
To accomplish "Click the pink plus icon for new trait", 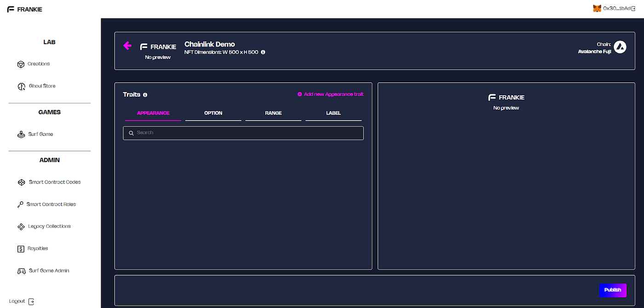I will pos(299,94).
